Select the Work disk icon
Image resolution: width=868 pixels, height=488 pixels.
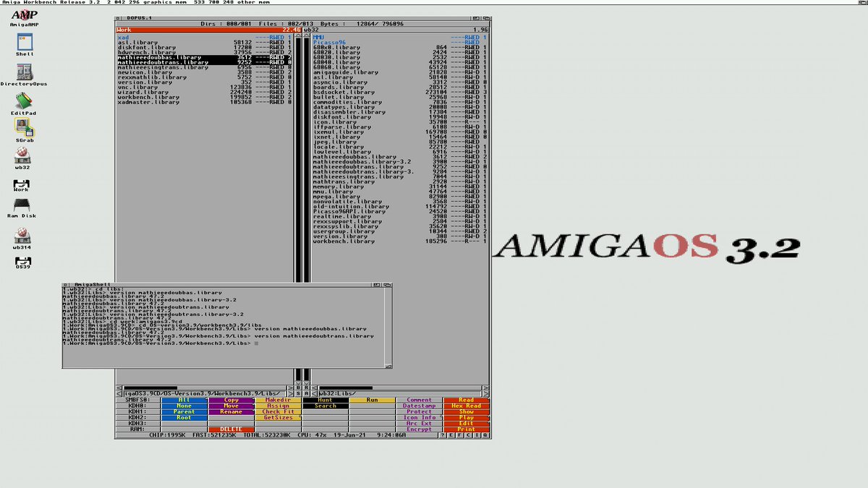22,187
